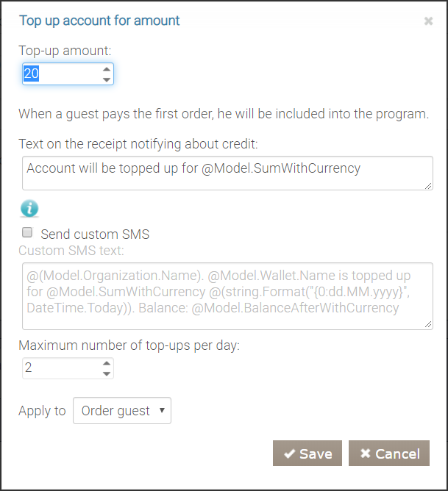Cancel the top-up dialog
Screen dimensions: 448x491
click(x=389, y=454)
